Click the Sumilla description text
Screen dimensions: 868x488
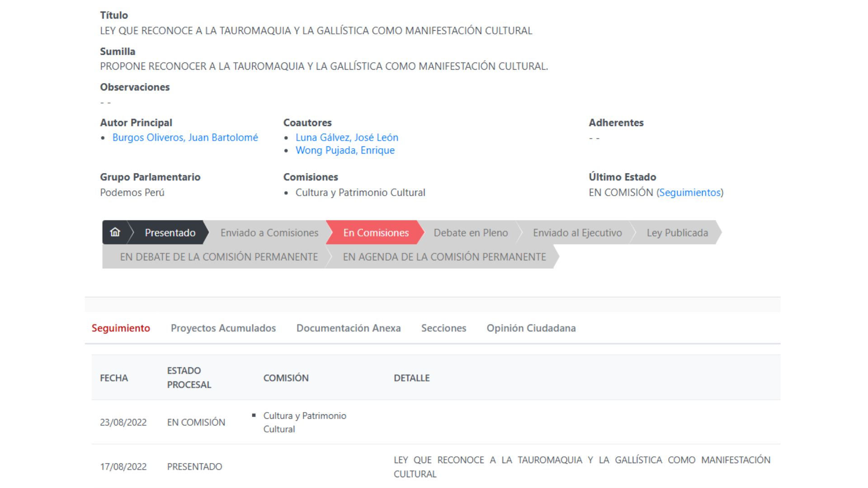[x=324, y=66]
